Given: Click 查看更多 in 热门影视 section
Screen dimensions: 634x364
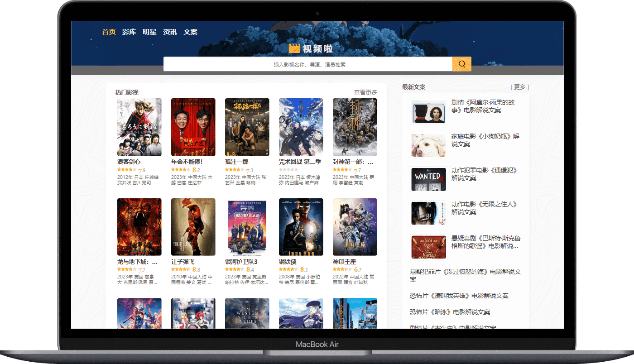Looking at the screenshot, I should [x=365, y=92].
